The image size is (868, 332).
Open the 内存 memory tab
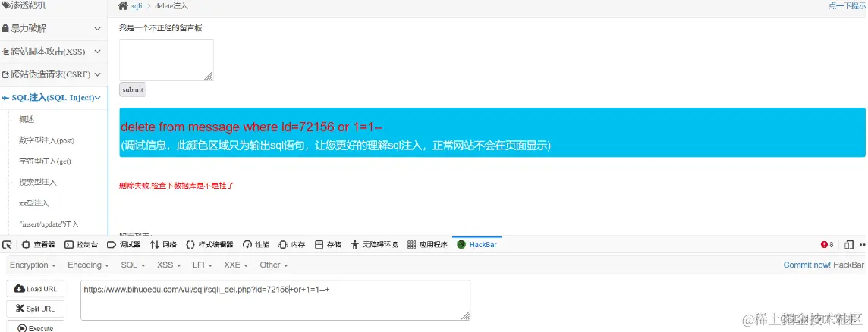(x=291, y=245)
